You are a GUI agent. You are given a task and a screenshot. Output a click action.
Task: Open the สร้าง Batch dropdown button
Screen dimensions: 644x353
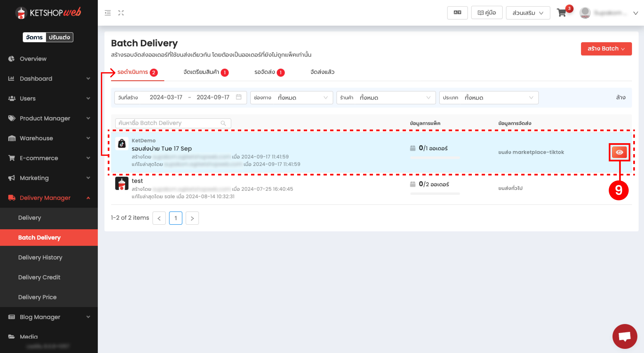(606, 49)
